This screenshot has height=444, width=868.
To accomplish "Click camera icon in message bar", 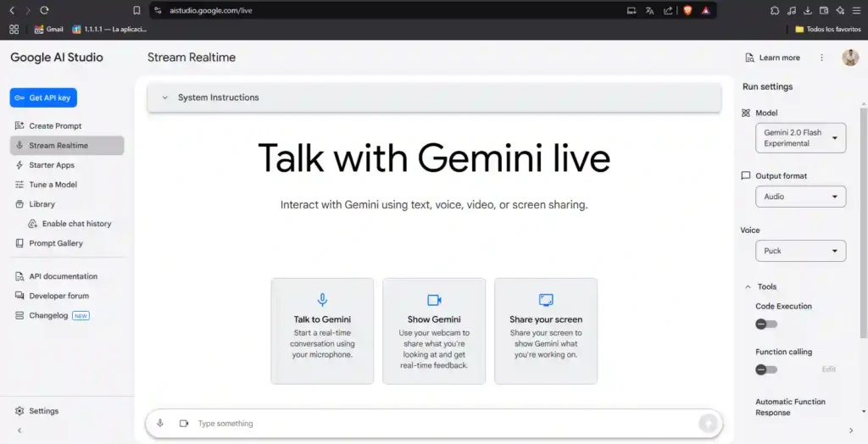I will 184,424.
